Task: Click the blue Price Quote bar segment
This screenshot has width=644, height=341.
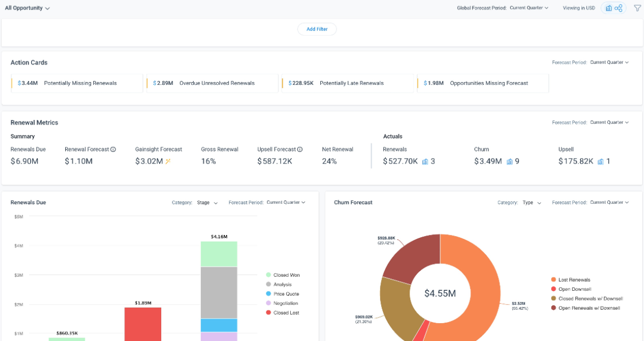Action: click(x=219, y=325)
